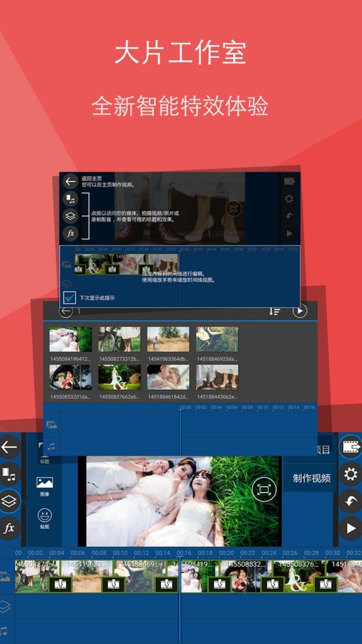Open the sort order dropdown in media browser
The image size is (362, 644).
click(x=274, y=311)
